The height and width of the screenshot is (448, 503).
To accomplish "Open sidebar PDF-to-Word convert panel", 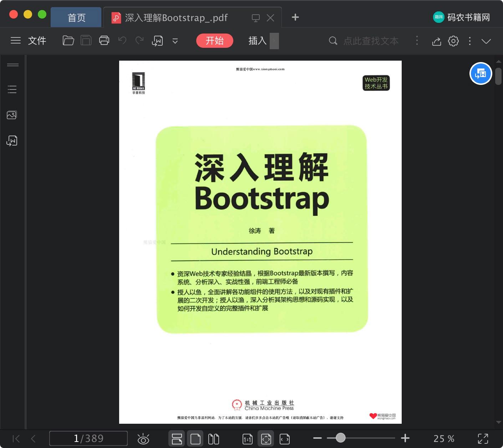I will [12, 141].
